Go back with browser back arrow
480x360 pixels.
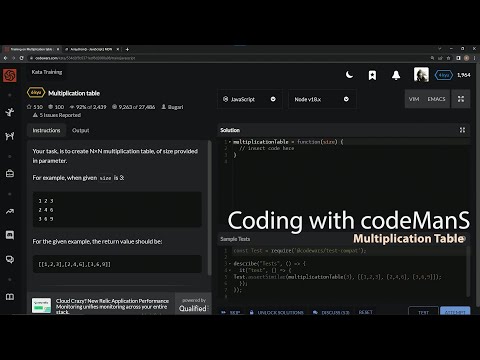pos(5,58)
